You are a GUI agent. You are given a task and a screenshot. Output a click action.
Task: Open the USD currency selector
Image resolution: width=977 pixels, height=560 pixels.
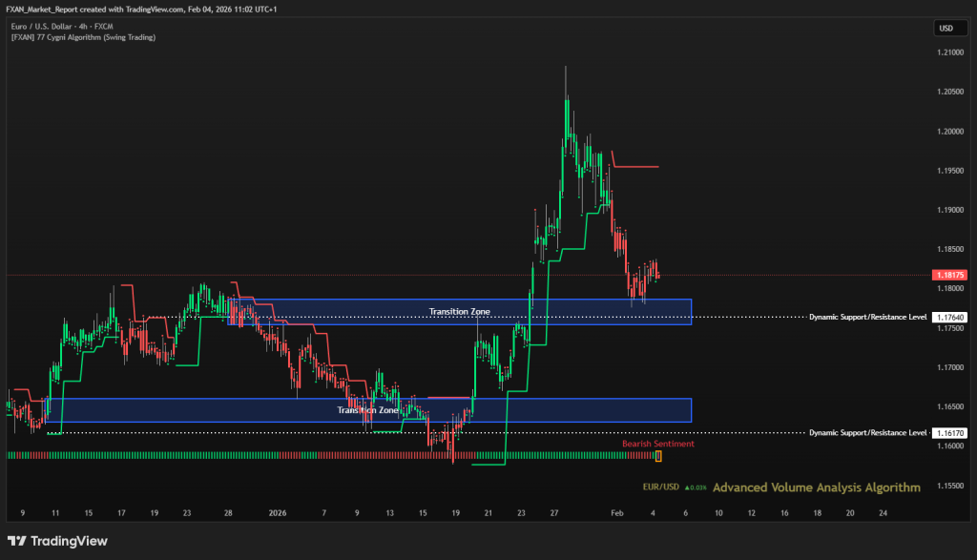[946, 28]
